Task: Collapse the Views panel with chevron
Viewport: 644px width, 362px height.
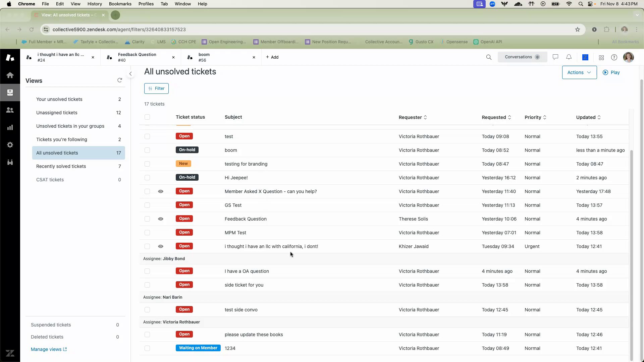Action: click(130, 74)
